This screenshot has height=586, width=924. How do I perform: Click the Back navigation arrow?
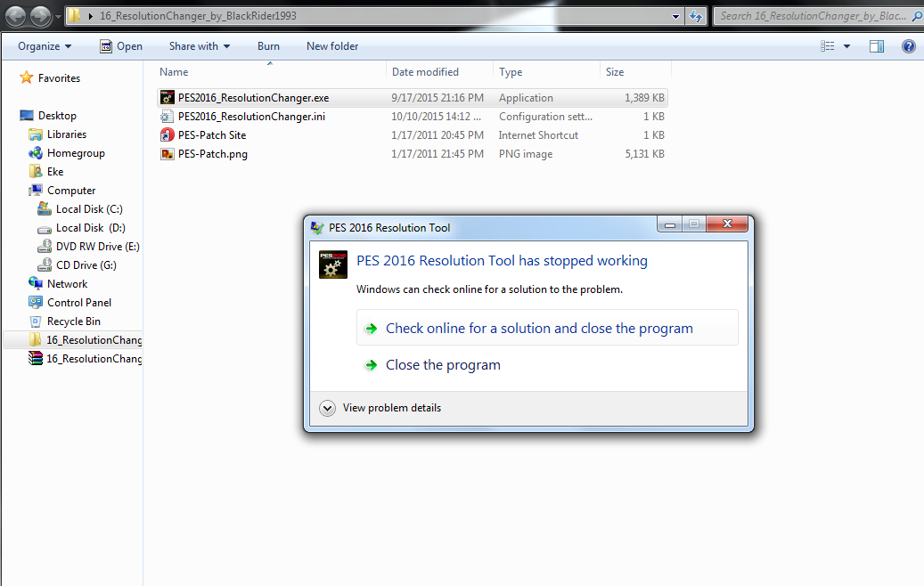click(16, 16)
